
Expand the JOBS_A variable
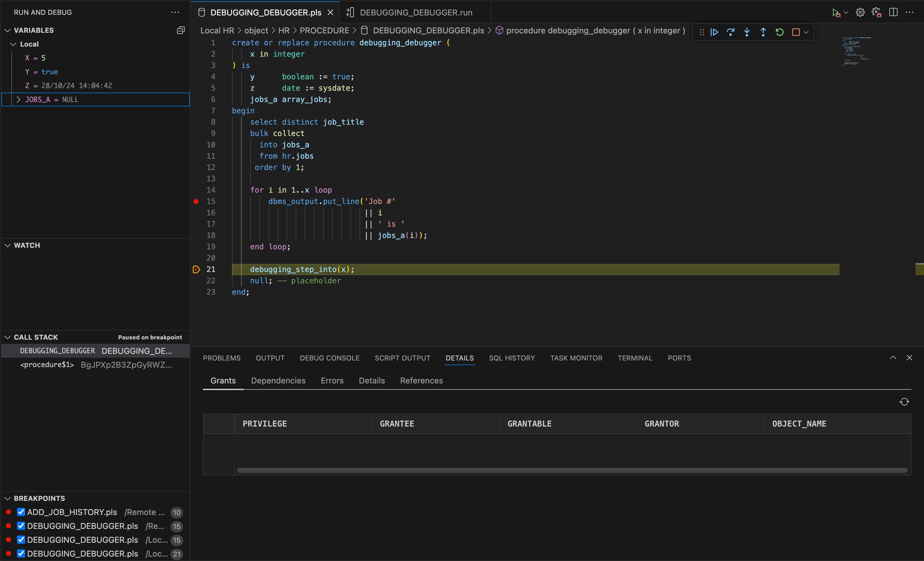click(x=18, y=99)
